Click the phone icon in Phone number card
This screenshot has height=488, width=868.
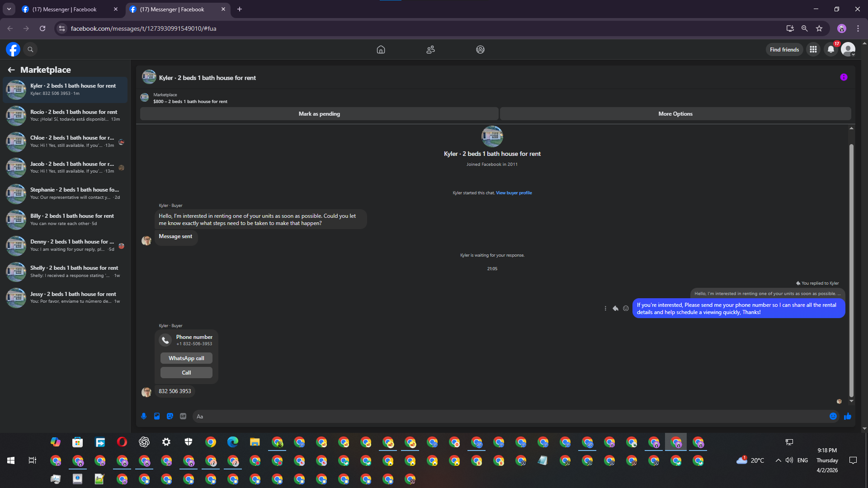[x=165, y=340]
